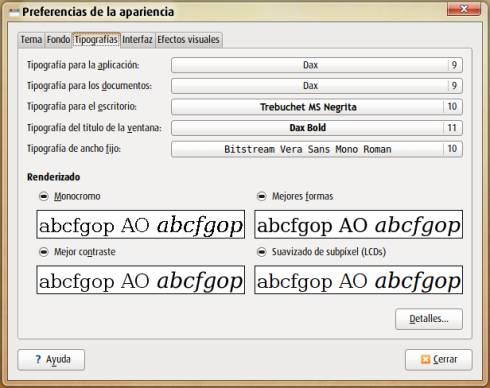The image size is (490, 388).
Task: Click the Suavizado de subpíxel preview sample
Action: [x=359, y=280]
